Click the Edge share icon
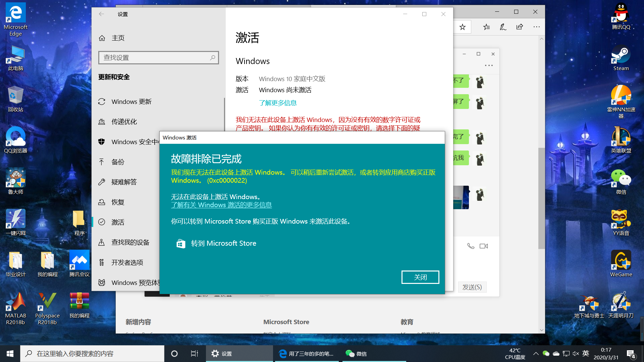The width and height of the screenshot is (644, 362). [x=520, y=27]
